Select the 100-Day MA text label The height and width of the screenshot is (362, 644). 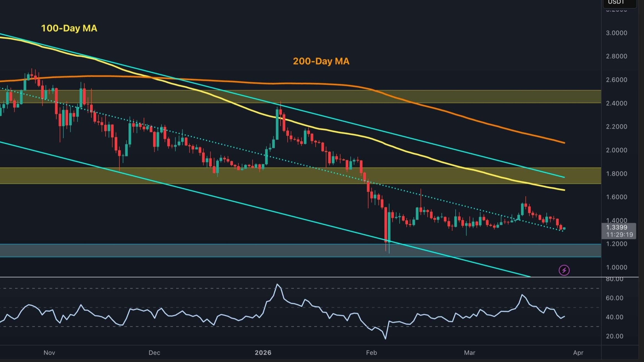(69, 28)
